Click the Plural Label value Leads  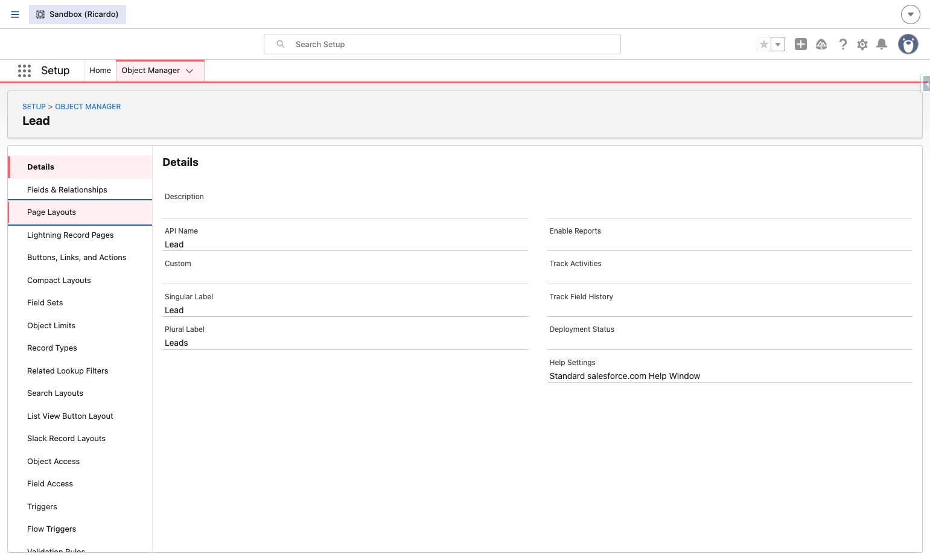click(176, 343)
